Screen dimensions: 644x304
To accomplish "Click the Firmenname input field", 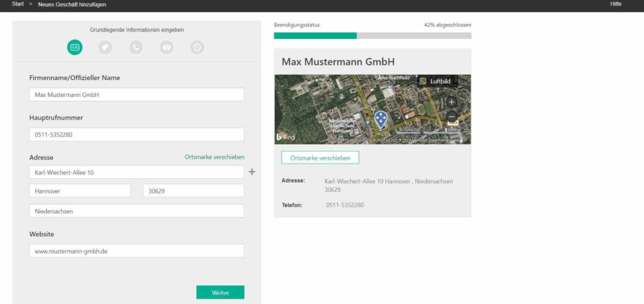I will tap(136, 94).
